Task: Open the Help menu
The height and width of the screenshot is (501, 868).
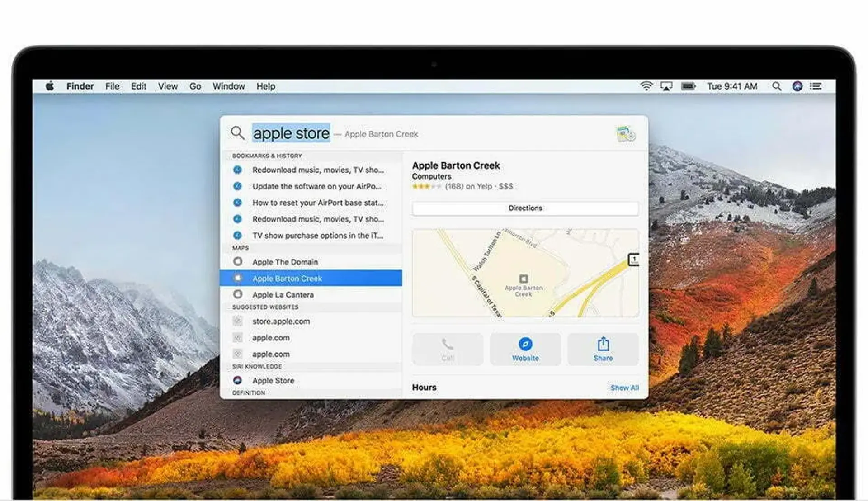Action: (x=266, y=86)
